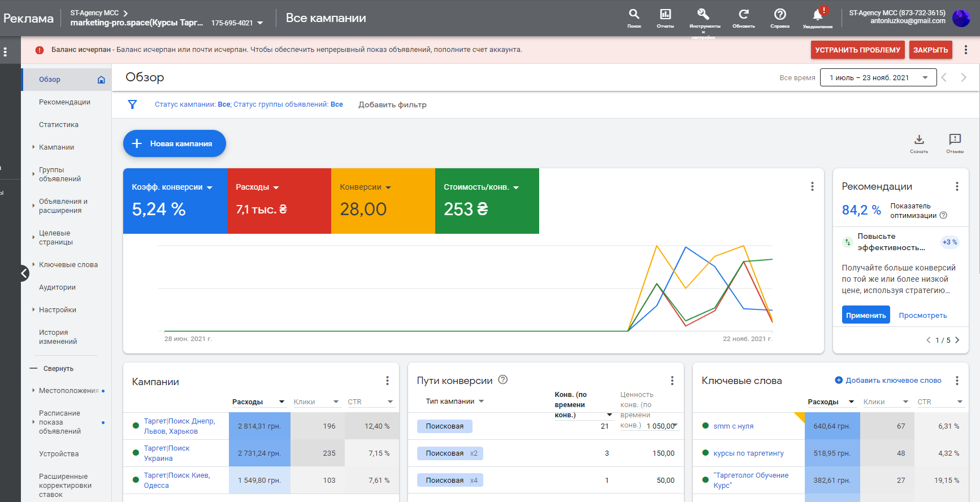The image size is (980, 502).
Task: Click the Новая кампания button
Action: click(x=174, y=144)
